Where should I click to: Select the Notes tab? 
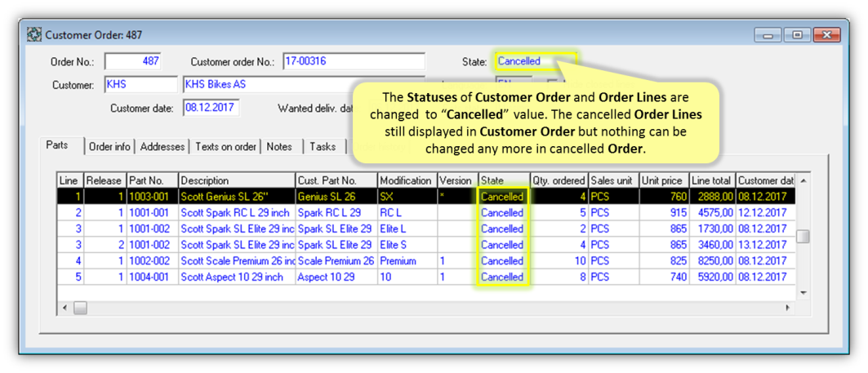point(279,147)
